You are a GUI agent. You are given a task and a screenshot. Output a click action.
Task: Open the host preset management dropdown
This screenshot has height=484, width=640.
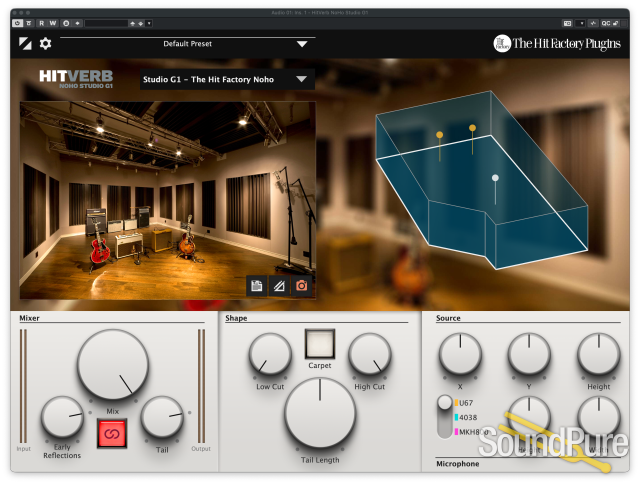(x=149, y=23)
